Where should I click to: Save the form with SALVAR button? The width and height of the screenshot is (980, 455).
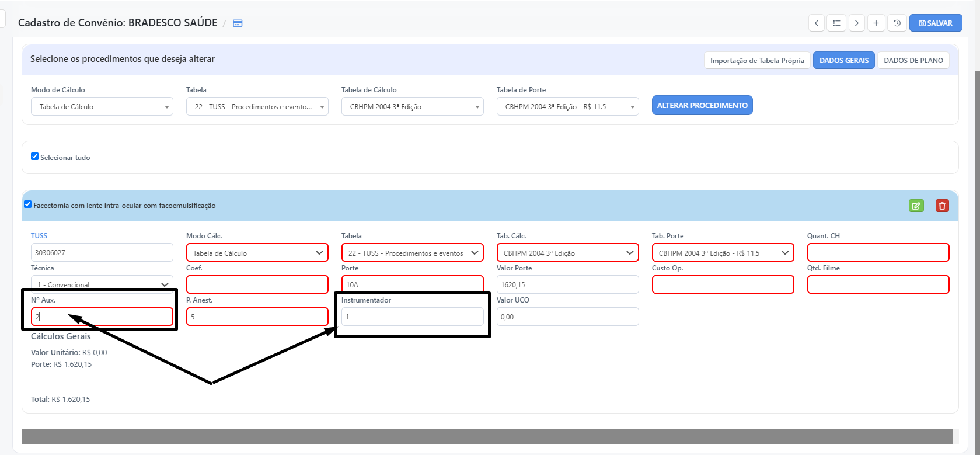coord(936,23)
